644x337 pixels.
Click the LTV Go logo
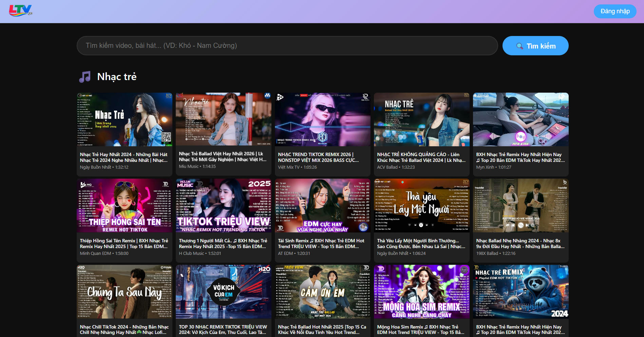[x=20, y=11]
